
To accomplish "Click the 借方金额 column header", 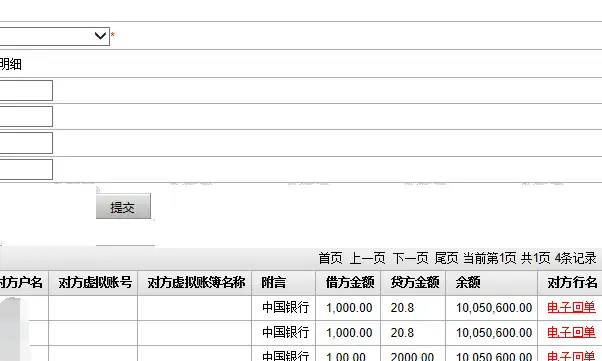I will click(348, 283).
